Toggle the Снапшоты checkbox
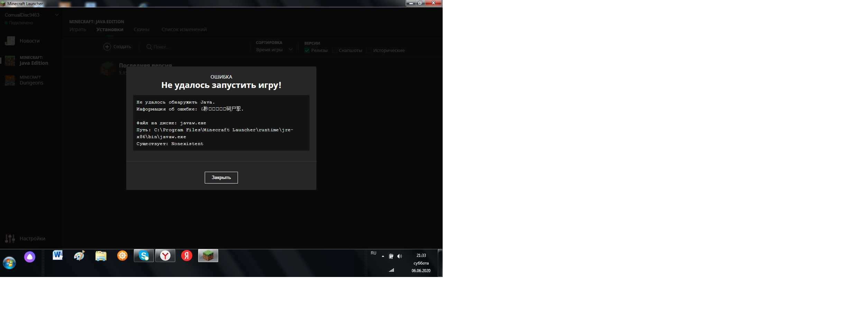This screenshot has width=868, height=331. click(334, 51)
